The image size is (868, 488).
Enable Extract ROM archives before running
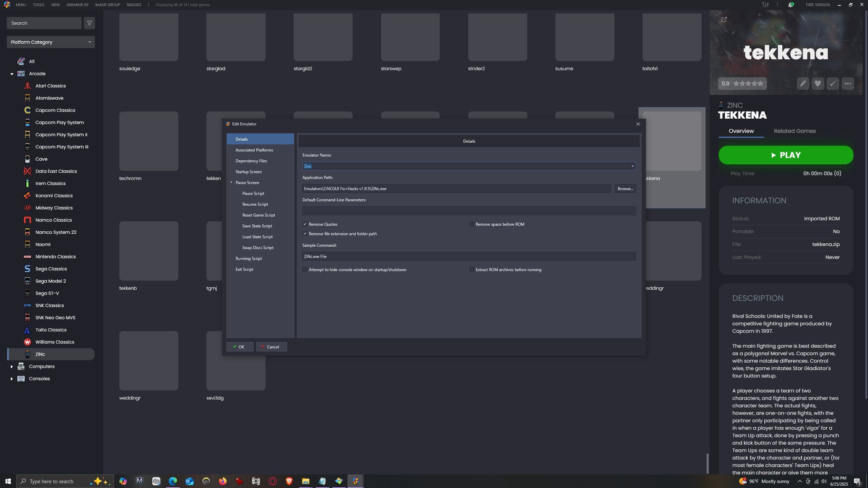tap(471, 269)
